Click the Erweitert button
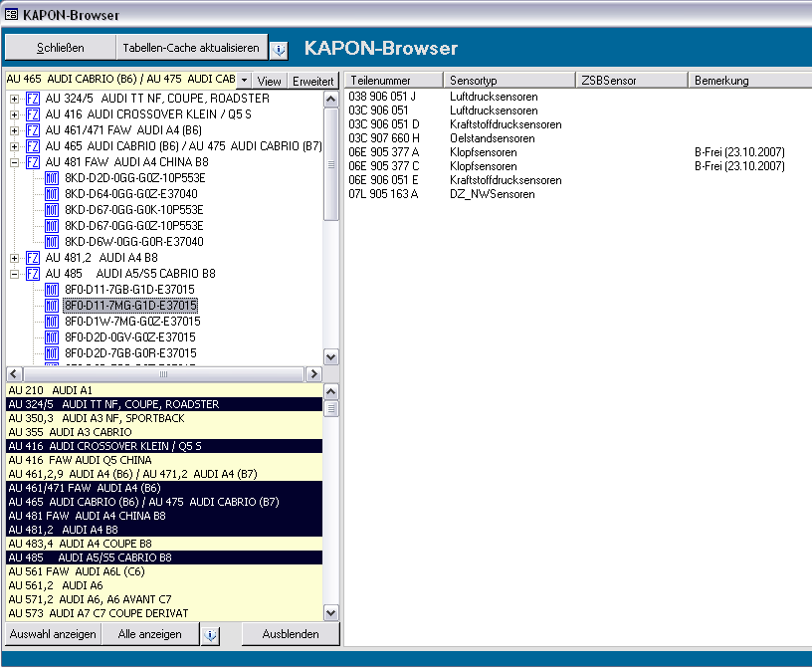Viewport: 812px width, 668px height. (x=312, y=81)
